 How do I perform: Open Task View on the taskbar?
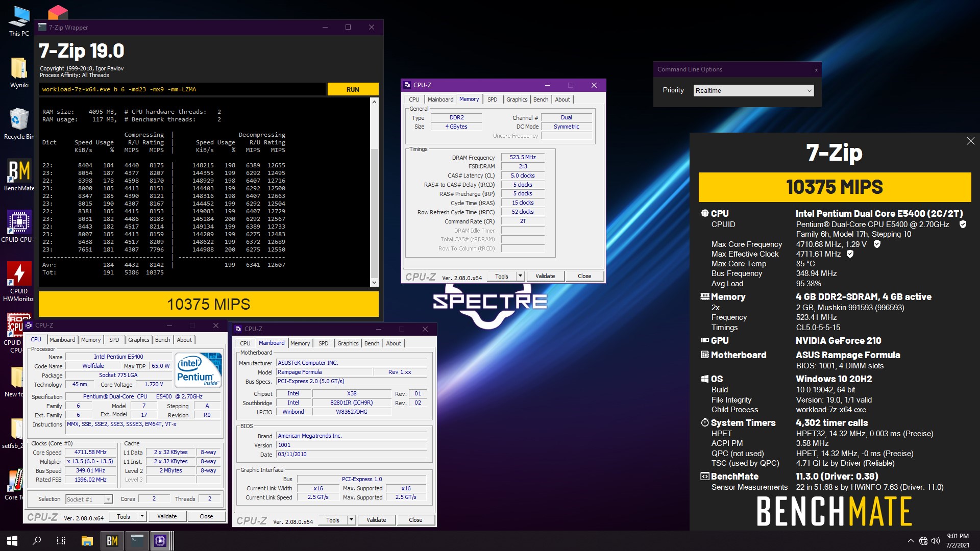(61, 541)
